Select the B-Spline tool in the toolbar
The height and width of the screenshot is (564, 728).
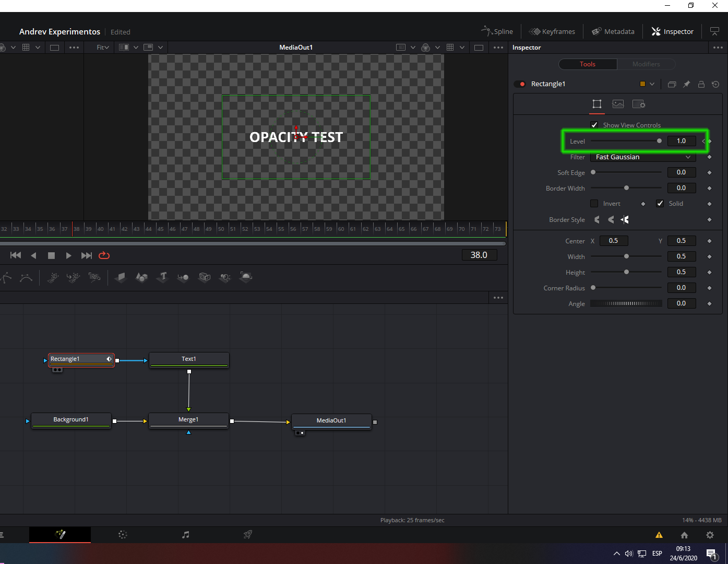pyautogui.click(x=26, y=277)
